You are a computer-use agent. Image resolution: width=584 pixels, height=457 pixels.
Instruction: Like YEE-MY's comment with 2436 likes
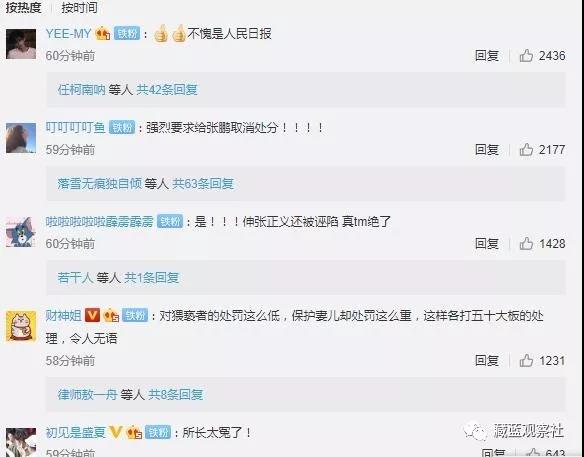526,56
